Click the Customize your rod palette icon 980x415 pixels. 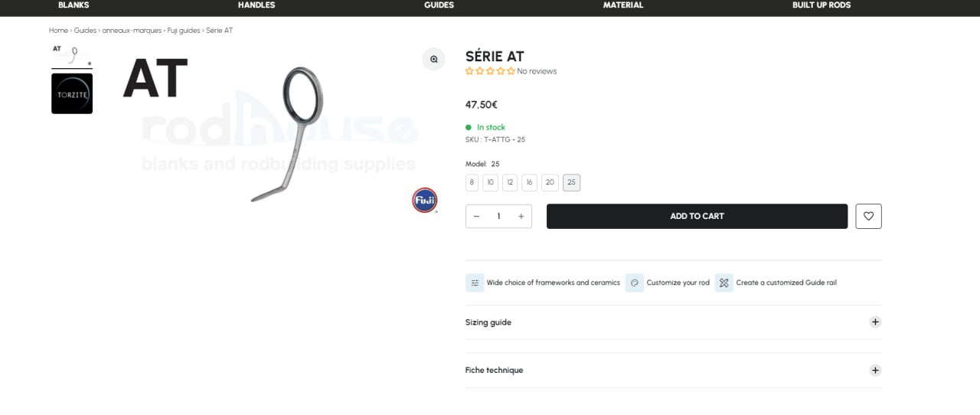(635, 283)
